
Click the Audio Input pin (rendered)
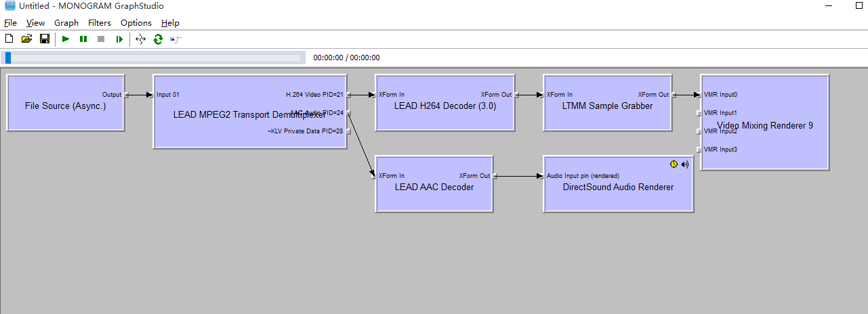click(541, 176)
